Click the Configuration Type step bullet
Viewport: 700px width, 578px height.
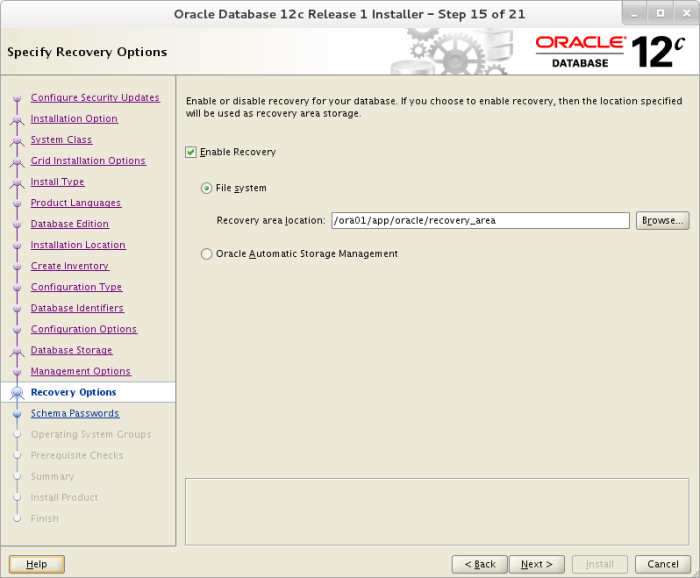pyautogui.click(x=17, y=287)
